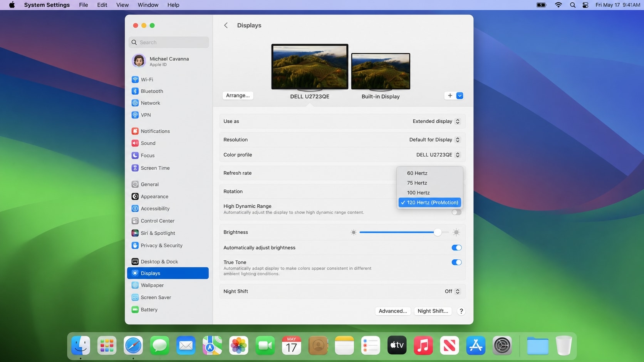Click the Arrange... button
Screen dimensions: 644x362
tap(238, 95)
